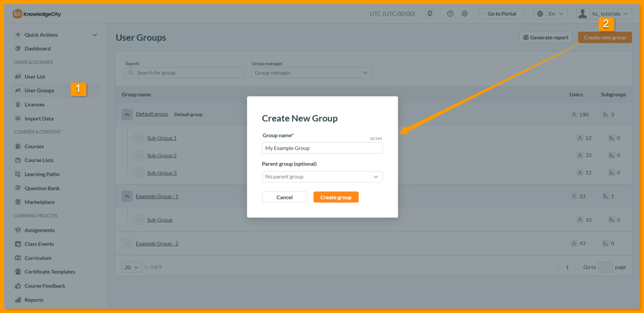The image size is (644, 313).
Task: Click the user avatar icon
Action: (583, 14)
